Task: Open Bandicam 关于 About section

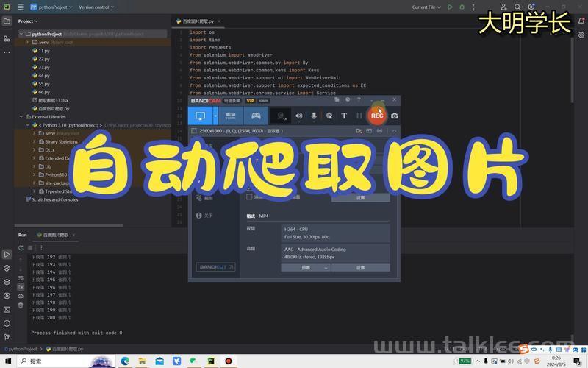Action: point(204,216)
